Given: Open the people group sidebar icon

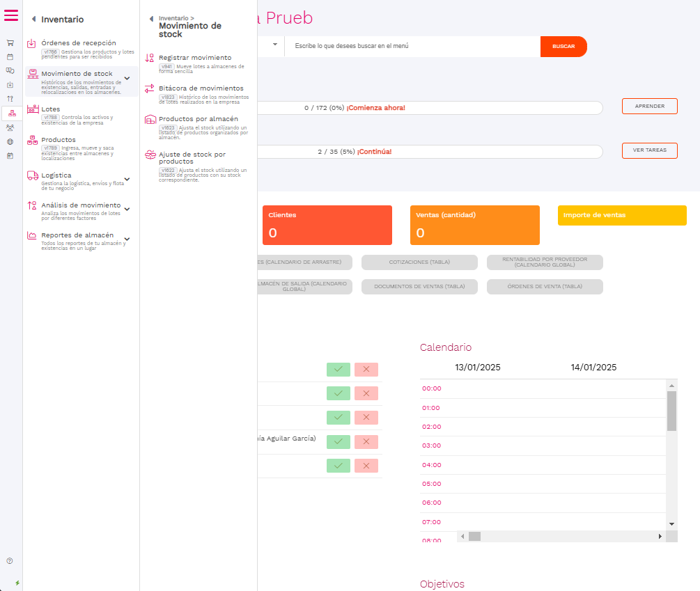Looking at the screenshot, I should pyautogui.click(x=10, y=127).
